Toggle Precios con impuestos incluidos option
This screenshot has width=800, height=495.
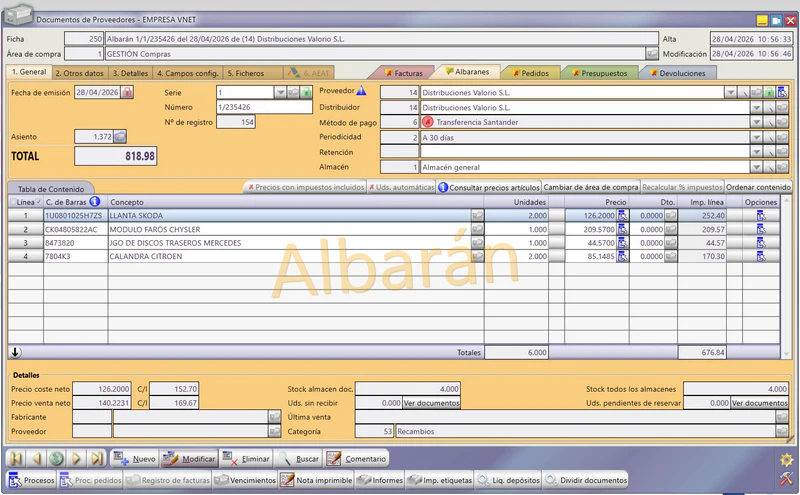coord(306,187)
